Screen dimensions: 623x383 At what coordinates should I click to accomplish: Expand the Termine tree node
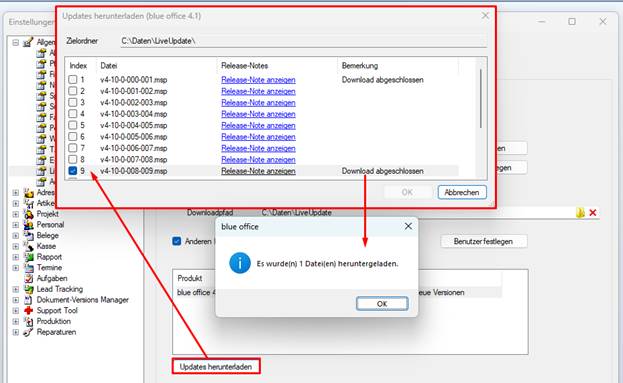tap(15, 268)
